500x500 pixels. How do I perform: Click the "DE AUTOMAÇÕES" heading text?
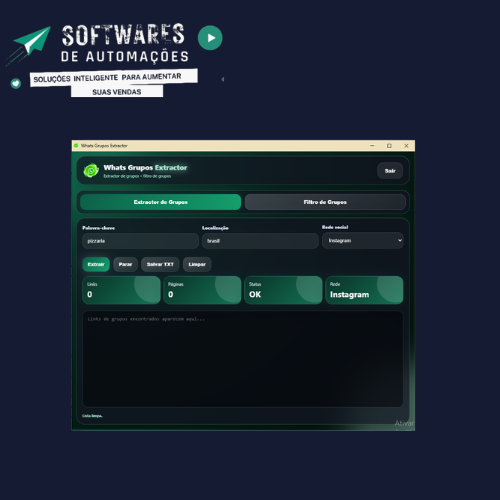125,57
